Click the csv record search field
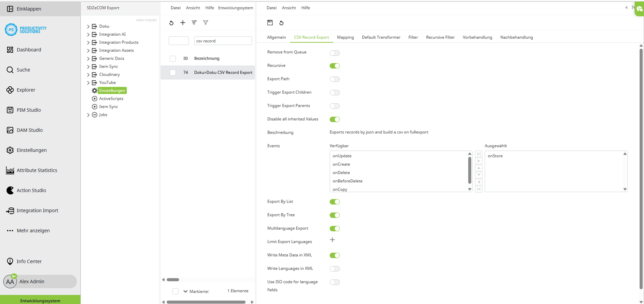This screenshot has height=304, width=644. [x=223, y=41]
